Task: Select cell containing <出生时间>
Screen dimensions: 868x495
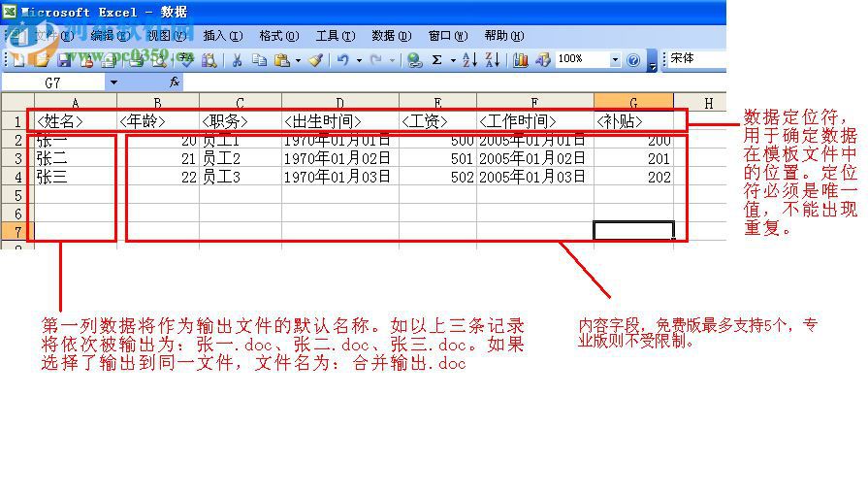Action: pyautogui.click(x=340, y=121)
